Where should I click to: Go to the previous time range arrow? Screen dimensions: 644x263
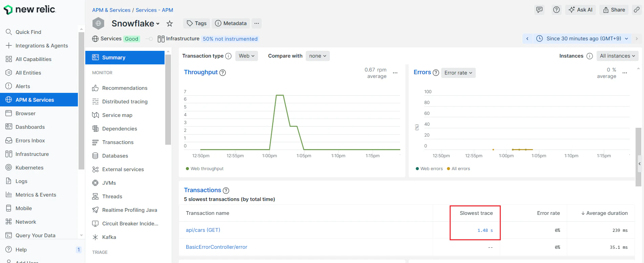coord(527,39)
